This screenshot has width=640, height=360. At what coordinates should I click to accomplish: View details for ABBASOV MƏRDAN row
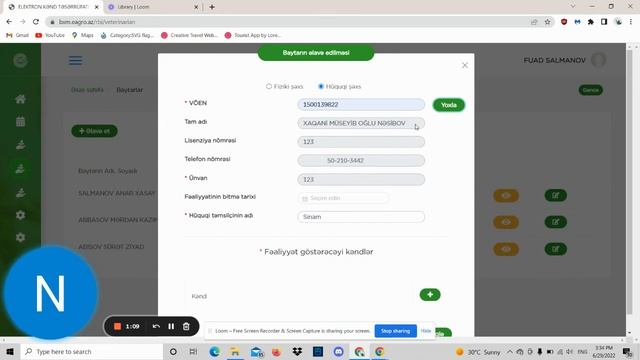[x=506, y=222]
